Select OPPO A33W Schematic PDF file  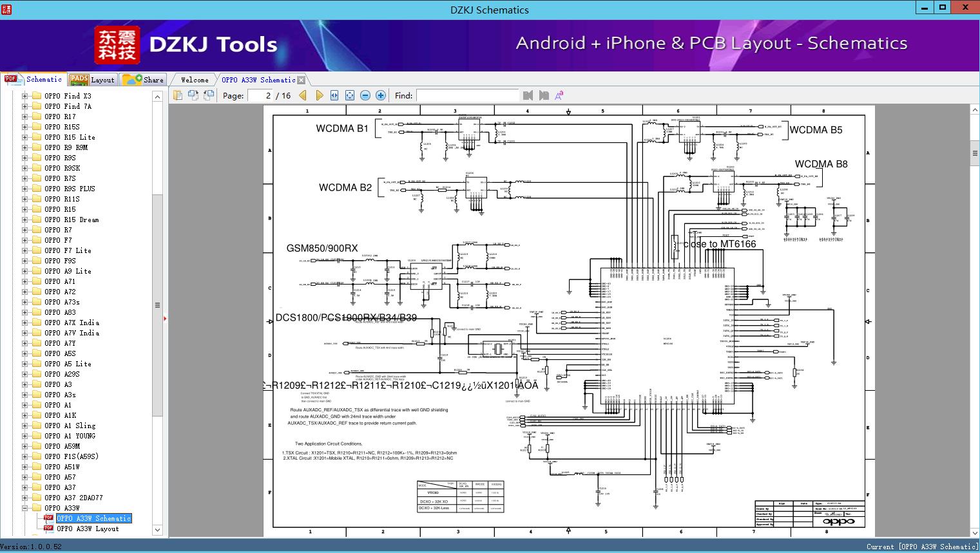point(93,518)
